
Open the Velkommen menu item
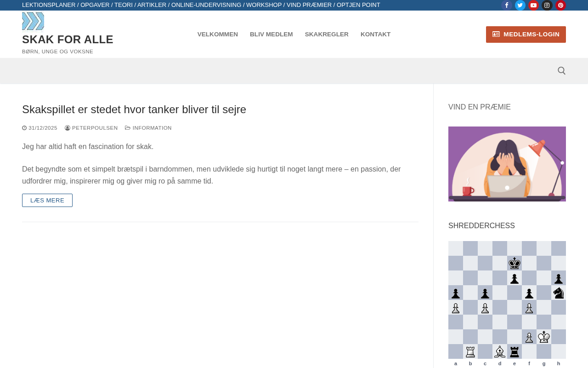[x=218, y=34]
